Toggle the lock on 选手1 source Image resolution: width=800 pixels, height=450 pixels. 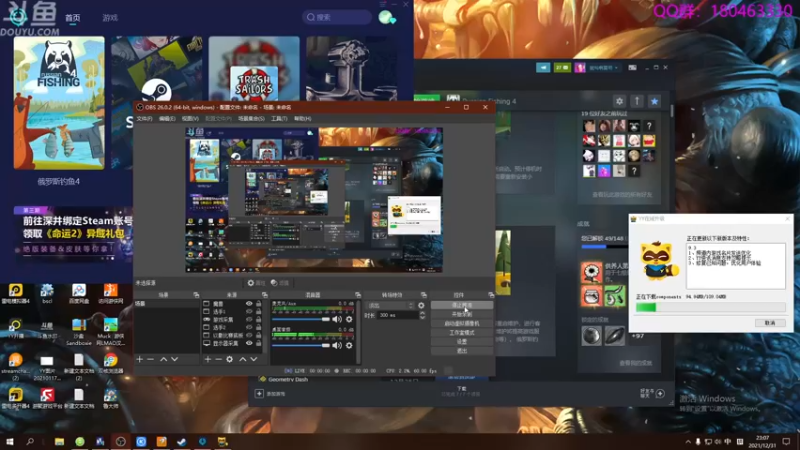coord(259,311)
